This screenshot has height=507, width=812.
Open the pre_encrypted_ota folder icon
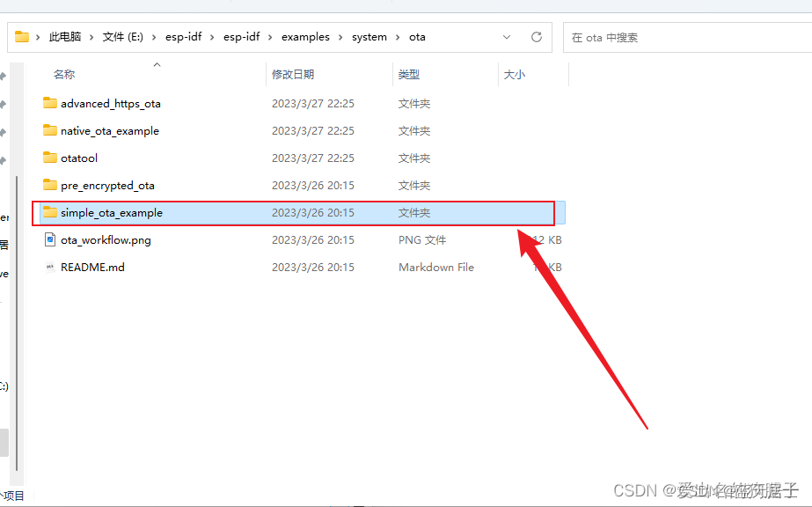[50, 185]
